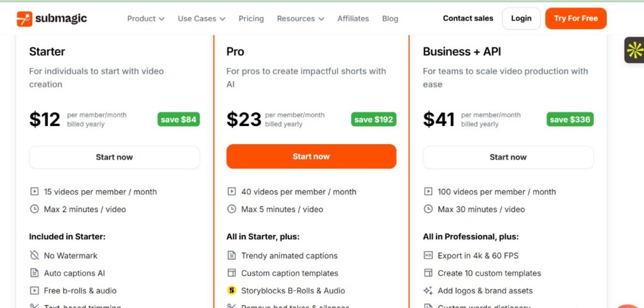Click the Submagic logo icon
This screenshot has height=308, width=644.
coord(24,19)
